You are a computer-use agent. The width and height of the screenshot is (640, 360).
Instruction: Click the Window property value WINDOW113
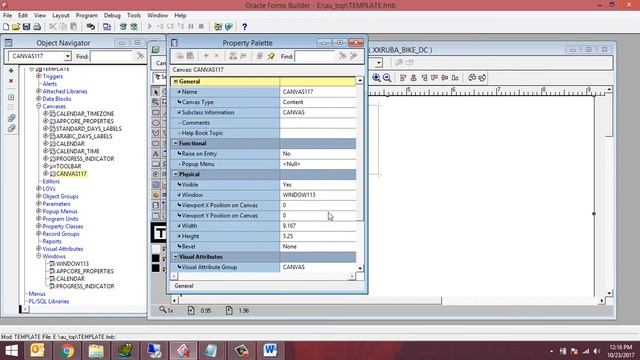tap(318, 195)
